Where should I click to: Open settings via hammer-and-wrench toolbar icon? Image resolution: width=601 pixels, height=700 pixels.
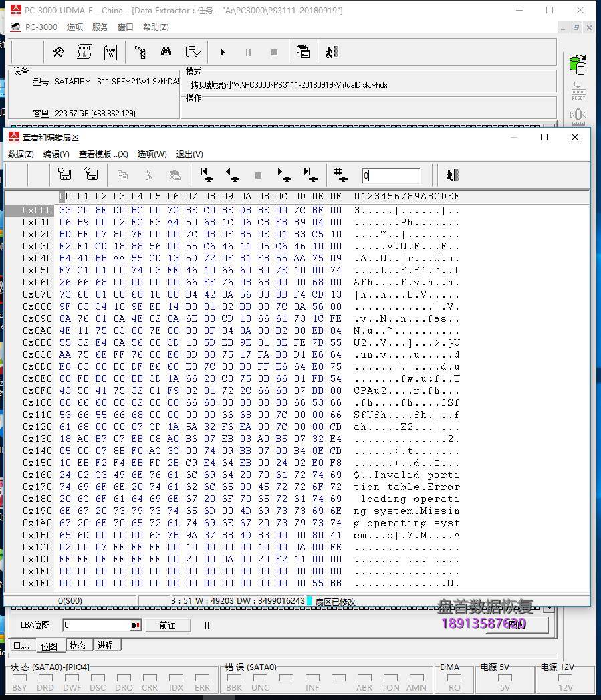pos(58,52)
